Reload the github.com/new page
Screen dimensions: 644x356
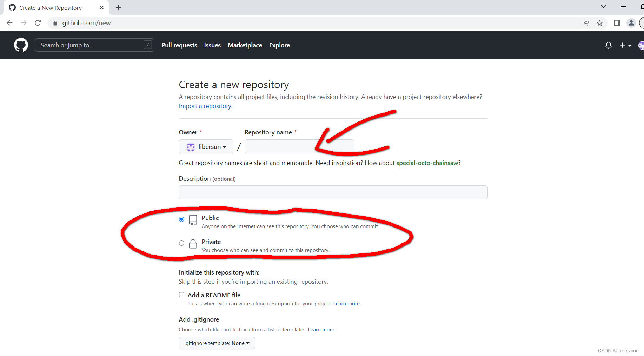click(x=38, y=23)
